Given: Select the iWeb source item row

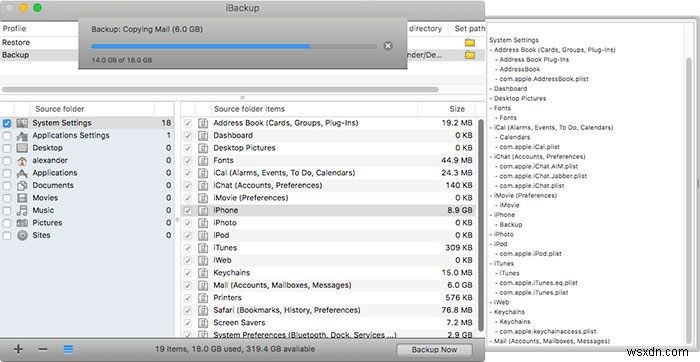Looking at the screenshot, I should [x=329, y=260].
